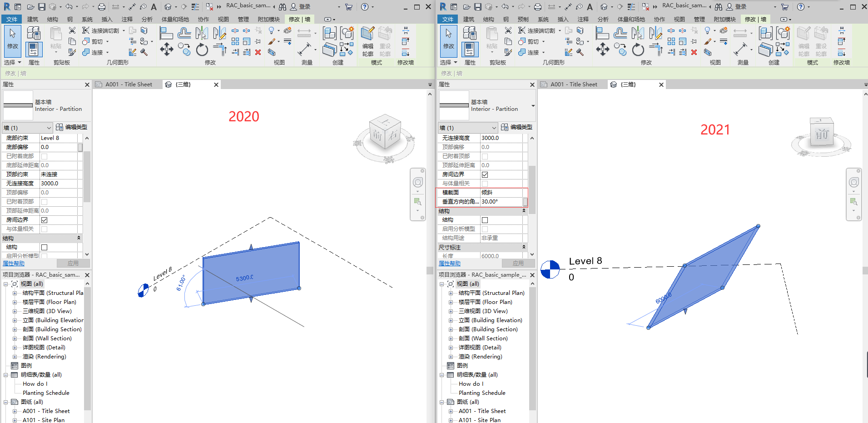Expand 楼层平面 (Floor Plan) in the 2020 project browser
The height and width of the screenshot is (423, 868).
click(x=15, y=302)
